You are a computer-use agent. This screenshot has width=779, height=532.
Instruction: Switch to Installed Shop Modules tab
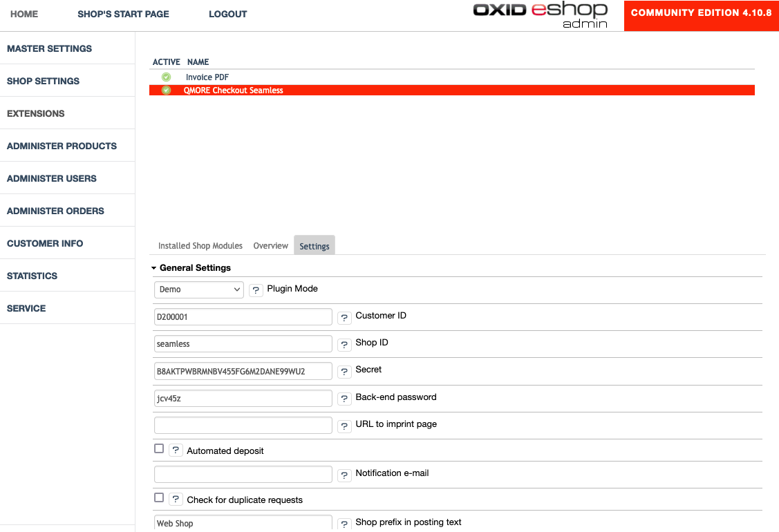[200, 246]
